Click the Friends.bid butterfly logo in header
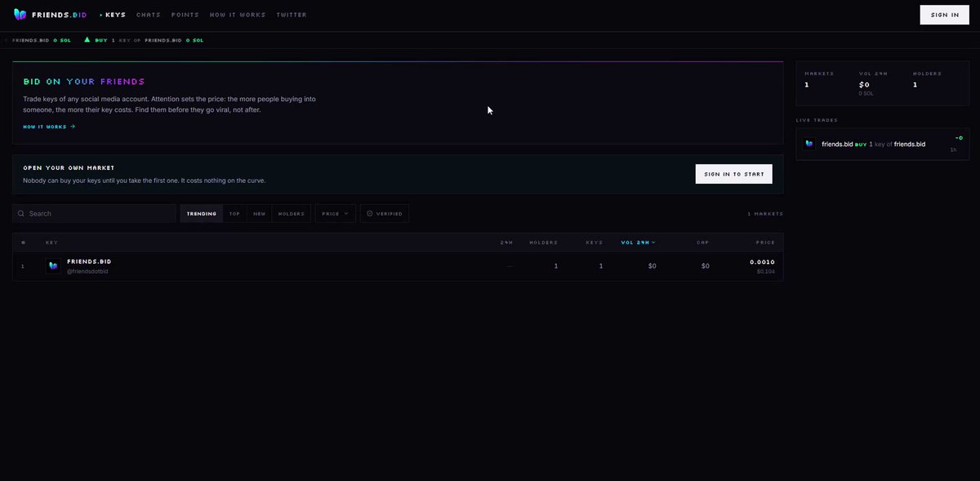This screenshot has width=980, height=481. (20, 15)
